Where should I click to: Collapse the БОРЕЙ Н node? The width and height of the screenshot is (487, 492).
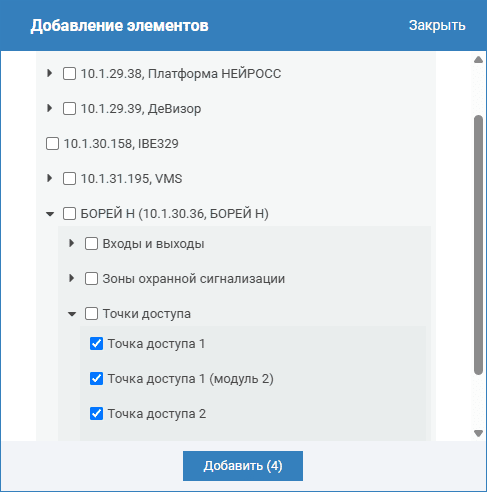click(50, 214)
